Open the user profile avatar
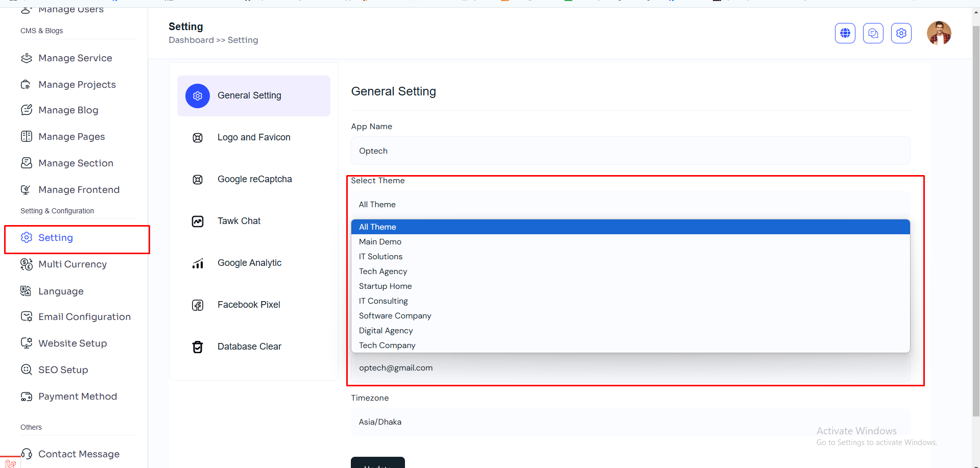The width and height of the screenshot is (980, 468). pyautogui.click(x=939, y=33)
